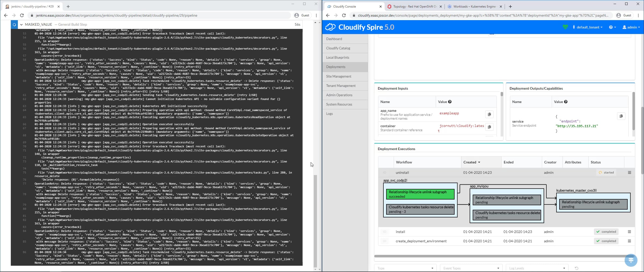Image resolution: width=644 pixels, height=272 pixels.
Task: Click the succeeded Relationship lifecycle unlink subgraph node
Action: [x=420, y=194]
